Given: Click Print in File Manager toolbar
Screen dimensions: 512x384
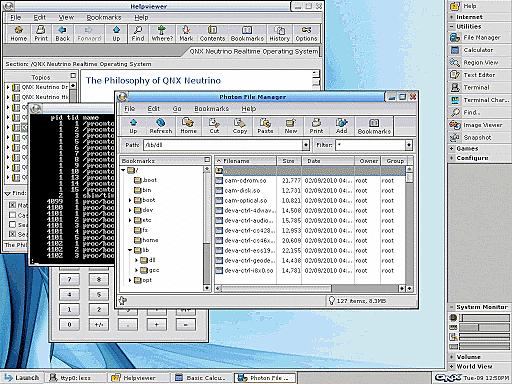Looking at the screenshot, I should pyautogui.click(x=316, y=126).
